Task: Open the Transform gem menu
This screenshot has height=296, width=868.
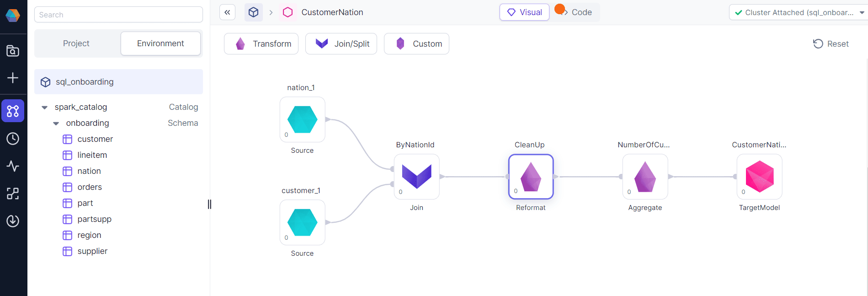Action: [x=261, y=44]
